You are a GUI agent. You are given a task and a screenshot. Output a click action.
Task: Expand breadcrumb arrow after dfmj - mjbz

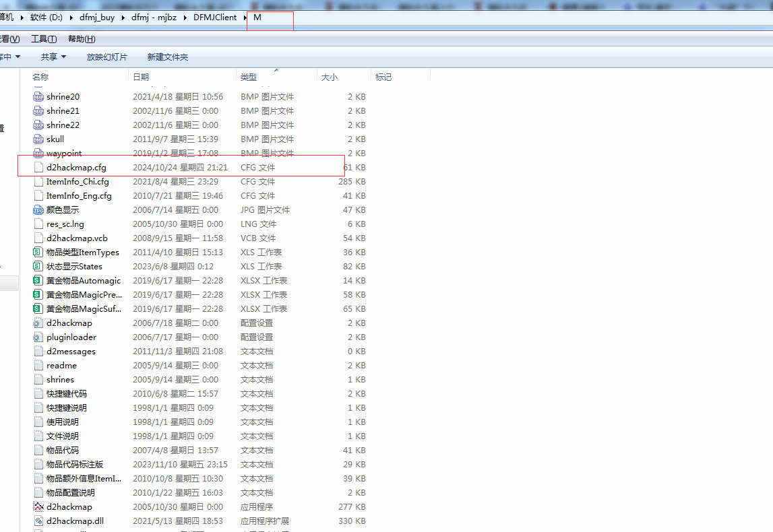pyautogui.click(x=185, y=18)
